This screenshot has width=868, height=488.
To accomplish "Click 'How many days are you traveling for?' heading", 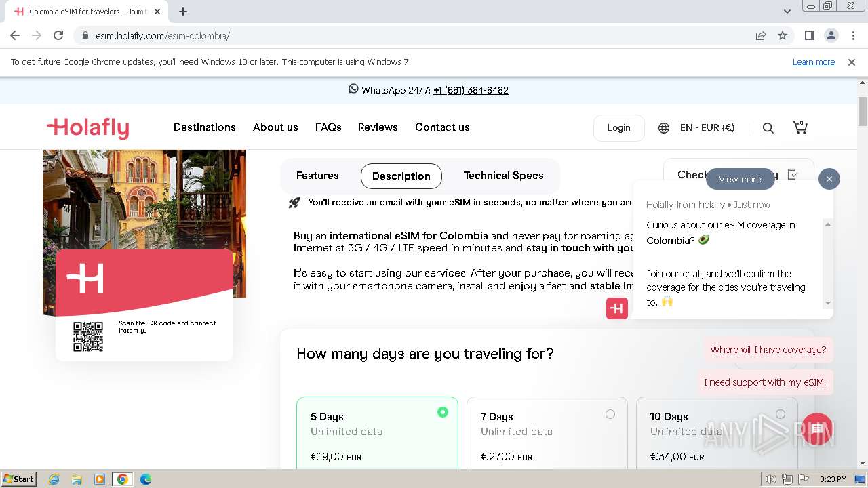I will (425, 353).
